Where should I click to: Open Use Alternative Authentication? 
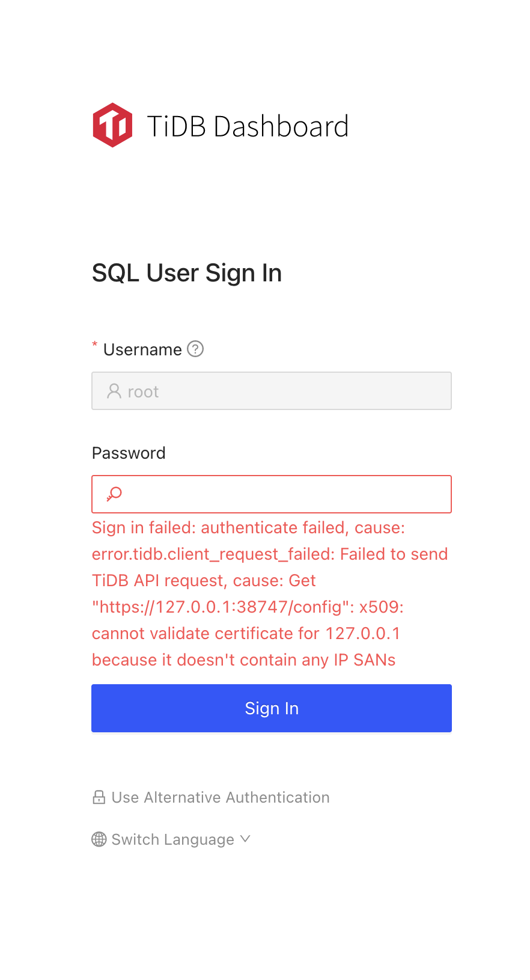pyautogui.click(x=221, y=797)
